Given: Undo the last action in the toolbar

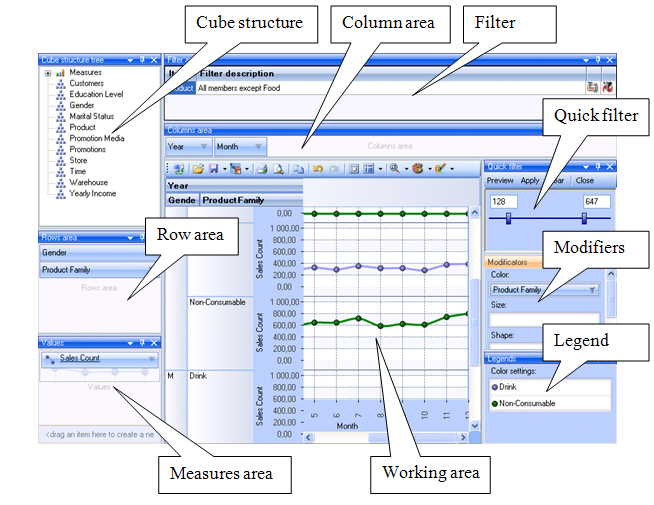Looking at the screenshot, I should [x=318, y=169].
